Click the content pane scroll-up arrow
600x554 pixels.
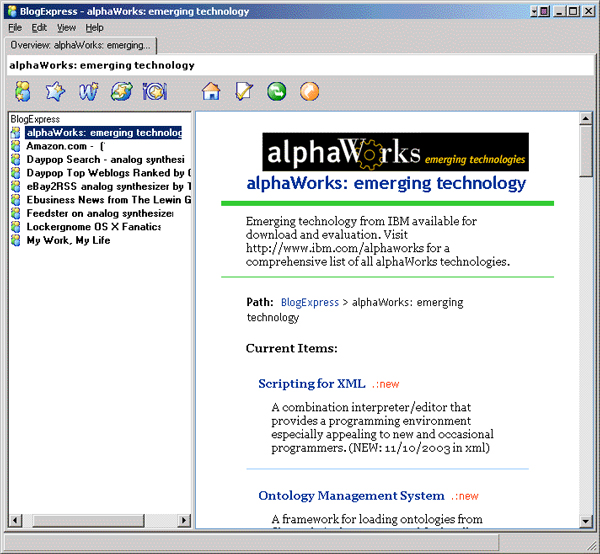point(586,119)
